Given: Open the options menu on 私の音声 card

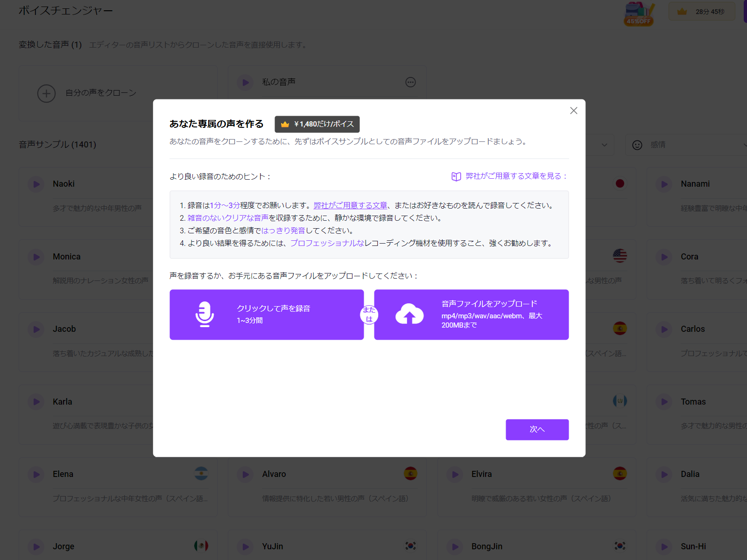Looking at the screenshot, I should (410, 82).
